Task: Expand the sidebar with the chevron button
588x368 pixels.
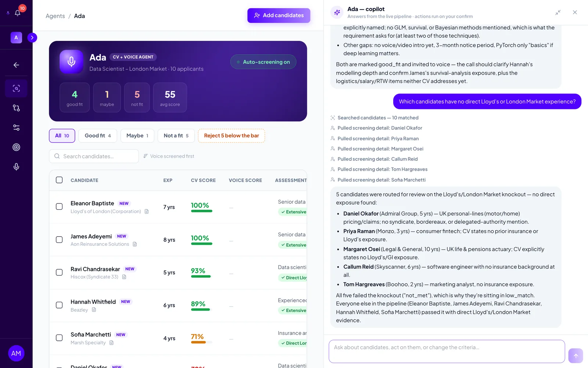Action: (x=32, y=38)
